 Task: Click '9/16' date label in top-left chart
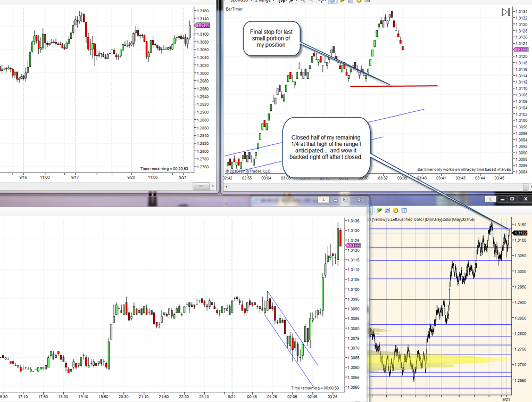pos(23,177)
